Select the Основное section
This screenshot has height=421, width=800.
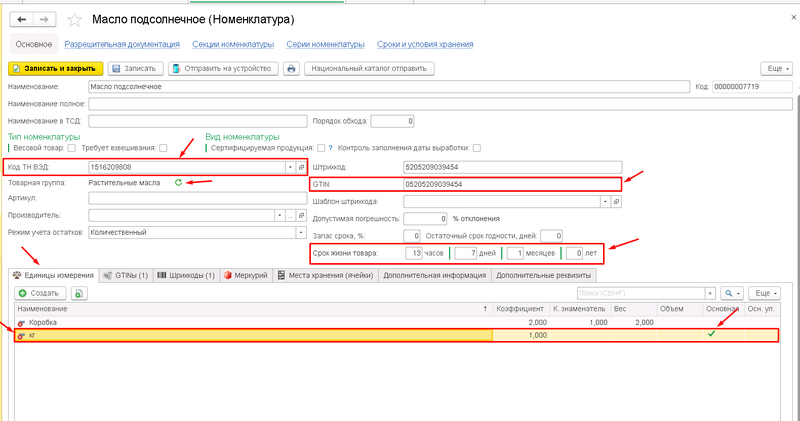(34, 44)
